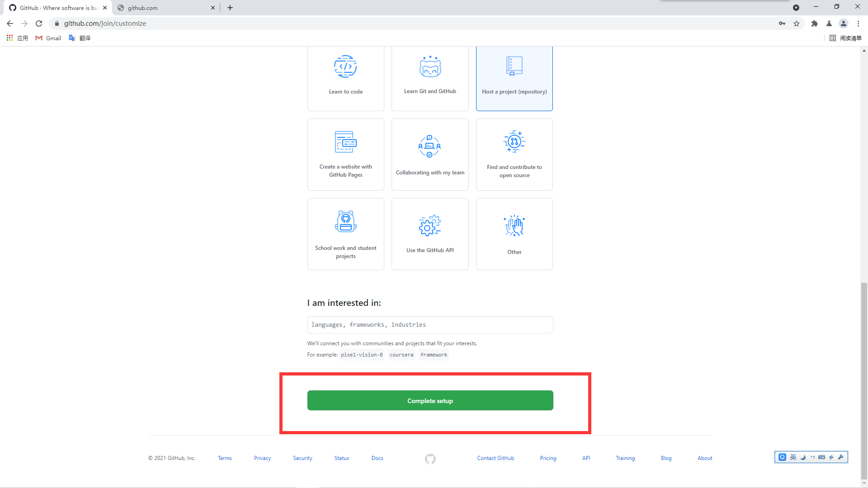Open the Contact GitHub link
This screenshot has height=488, width=868.
(x=495, y=458)
